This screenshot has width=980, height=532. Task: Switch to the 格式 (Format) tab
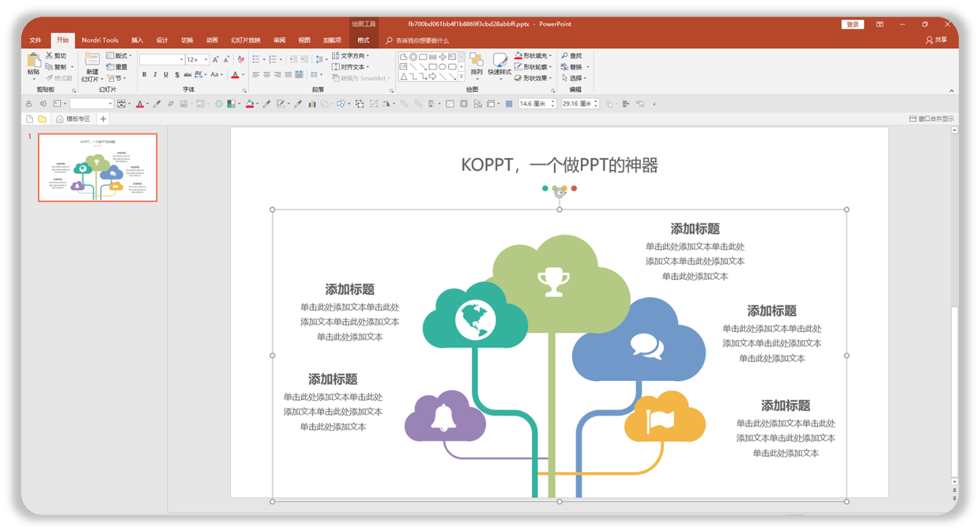[x=363, y=40]
